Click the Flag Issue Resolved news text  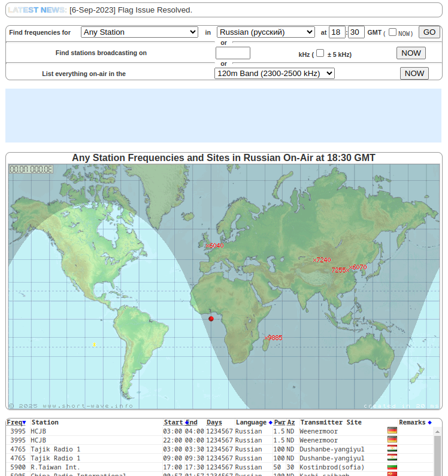(x=155, y=10)
